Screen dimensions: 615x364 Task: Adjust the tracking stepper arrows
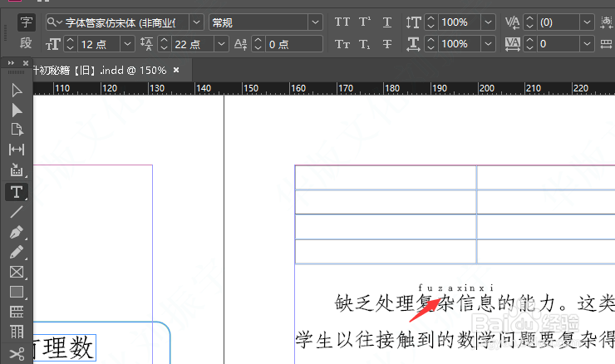(x=530, y=44)
